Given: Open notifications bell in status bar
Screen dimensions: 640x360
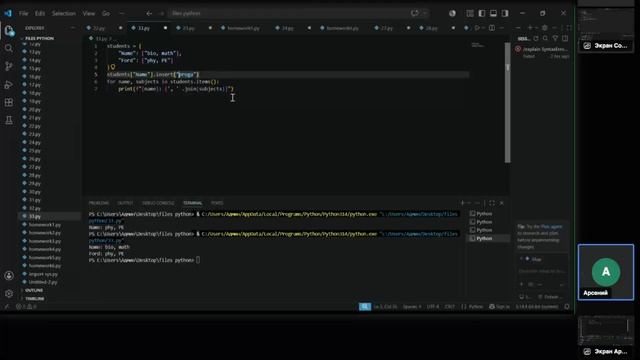Looking at the screenshot, I should click(x=567, y=307).
